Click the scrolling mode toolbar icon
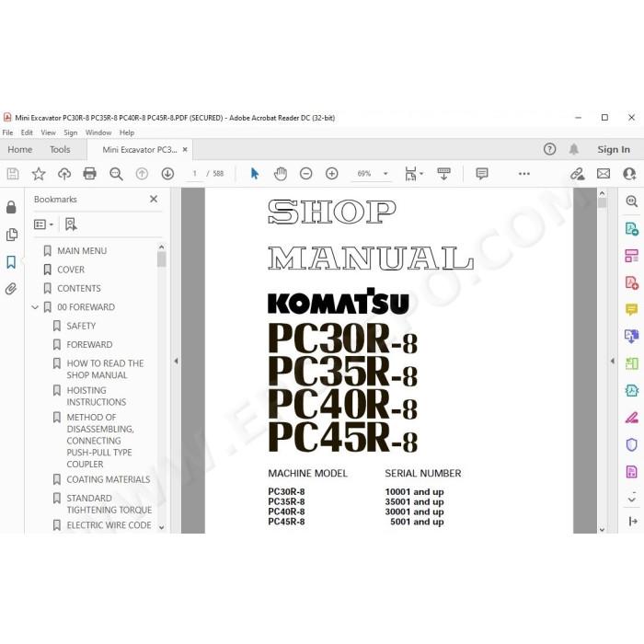The height and width of the screenshot is (644, 644). (x=443, y=174)
